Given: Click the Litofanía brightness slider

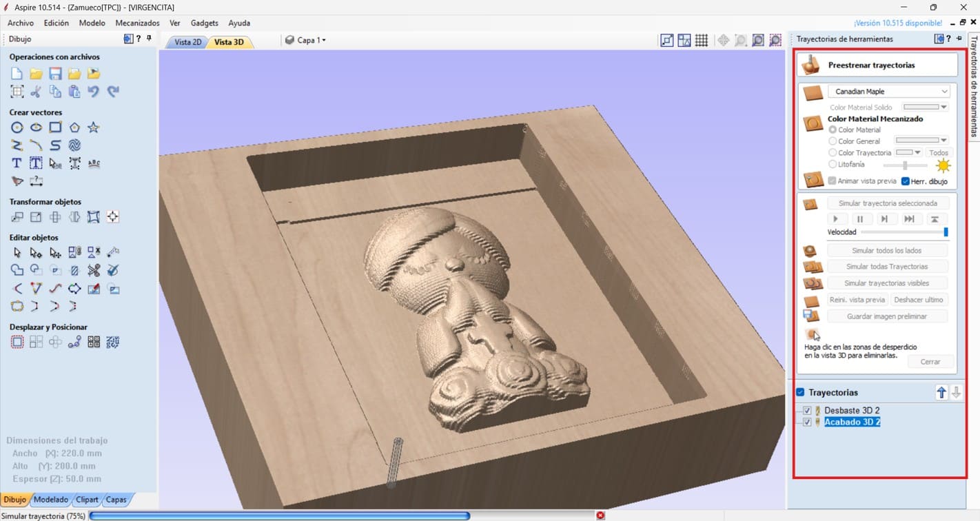Looking at the screenshot, I should (906, 165).
